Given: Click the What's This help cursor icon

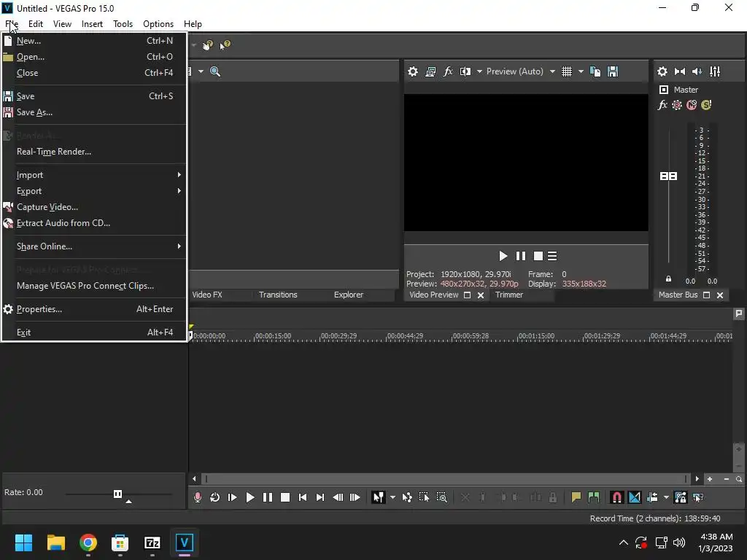Looking at the screenshot, I should [x=225, y=44].
